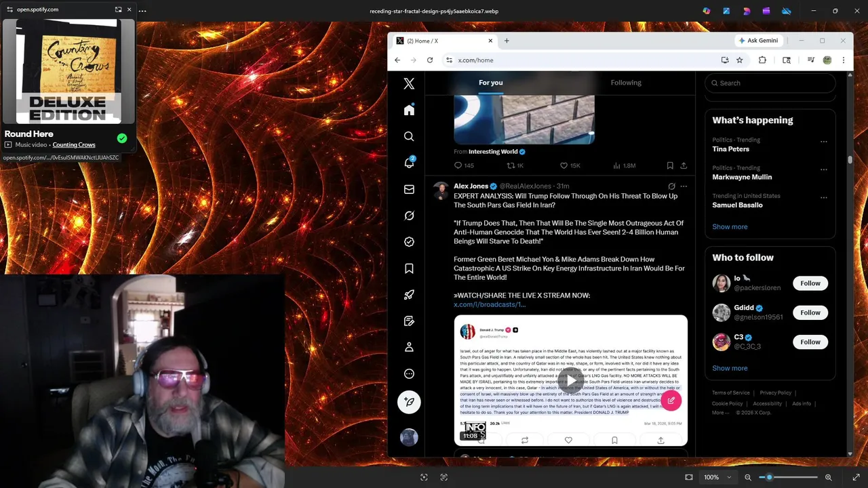Open the Tina Peters trending topic
The image size is (868, 488).
(x=730, y=149)
